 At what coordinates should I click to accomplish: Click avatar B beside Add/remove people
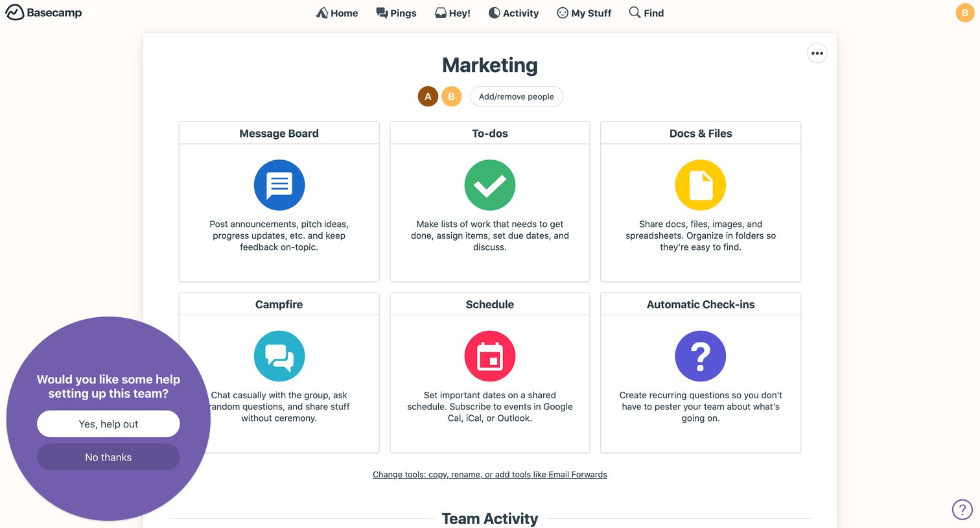[452, 97]
